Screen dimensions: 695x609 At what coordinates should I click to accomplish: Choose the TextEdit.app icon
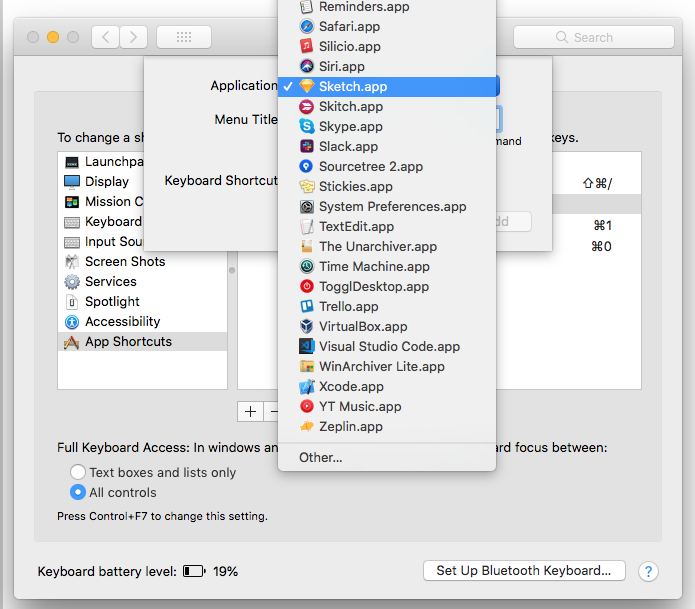click(x=306, y=226)
